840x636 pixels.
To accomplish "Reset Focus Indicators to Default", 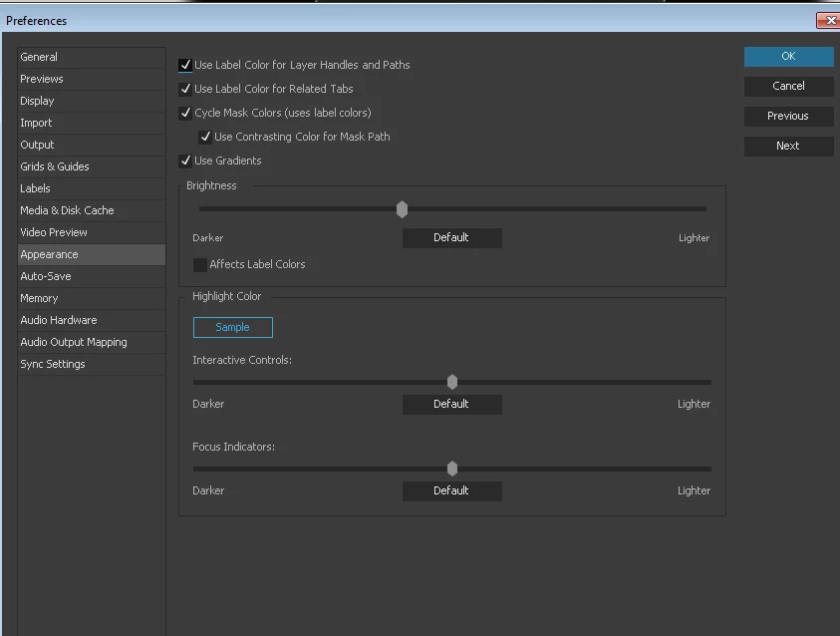I will click(x=452, y=491).
